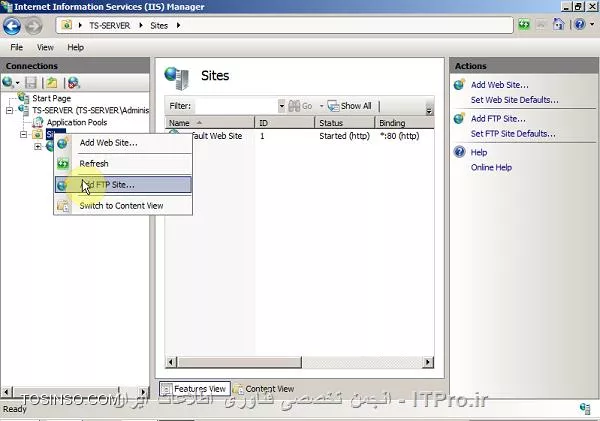Open the View menu
Screen dimensions: 600x421
click(x=45, y=47)
